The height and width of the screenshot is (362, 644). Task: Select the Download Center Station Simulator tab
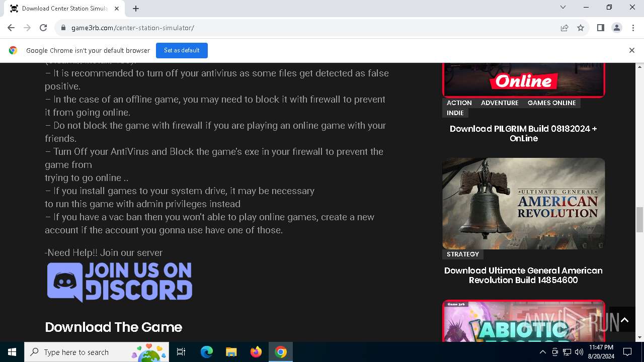coord(64,9)
